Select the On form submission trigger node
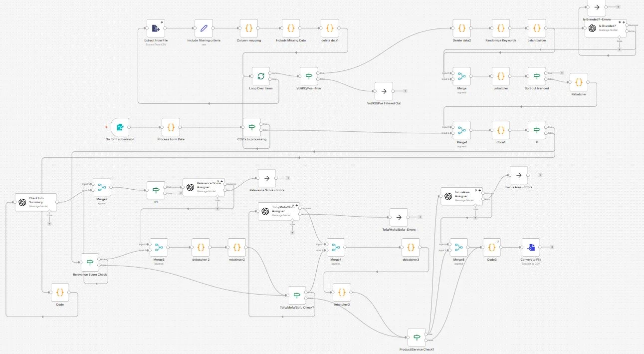 (x=120, y=127)
